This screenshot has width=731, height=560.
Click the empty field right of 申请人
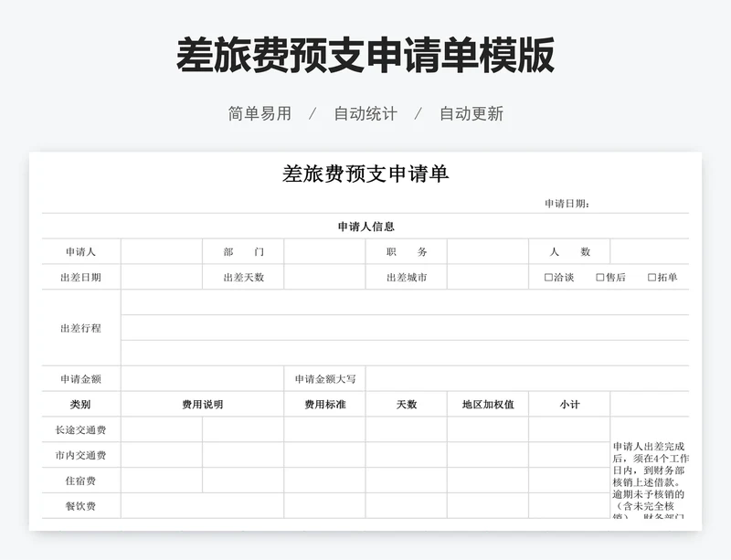click(161, 252)
